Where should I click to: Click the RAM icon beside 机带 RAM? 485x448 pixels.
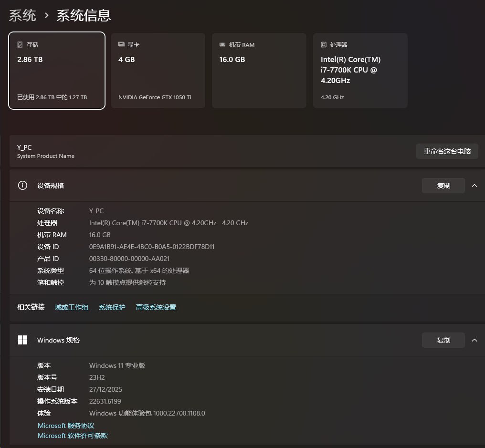[x=222, y=44]
